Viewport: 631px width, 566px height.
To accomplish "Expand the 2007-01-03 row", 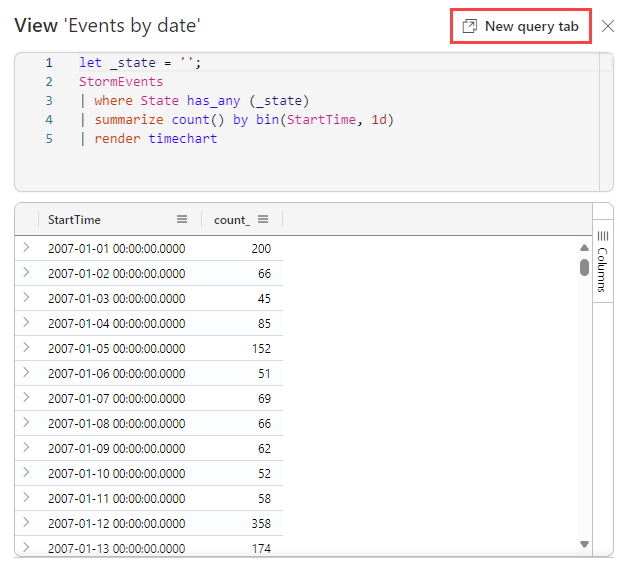I will pos(27,297).
